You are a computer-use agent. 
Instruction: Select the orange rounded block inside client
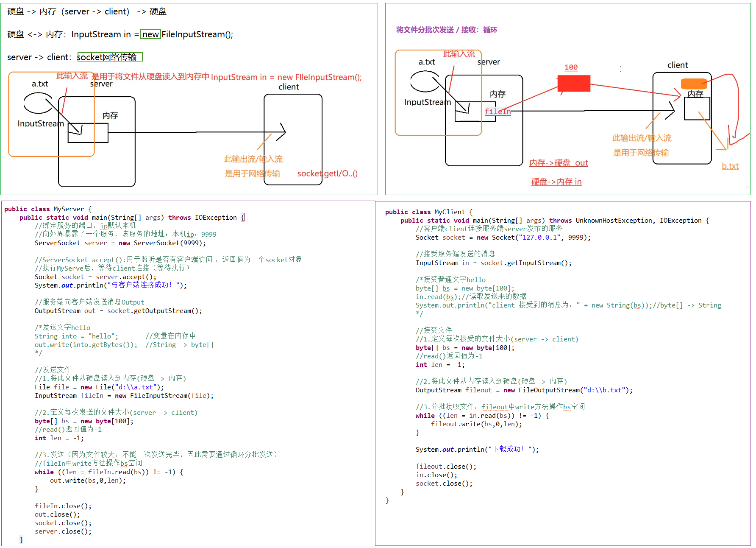coord(693,84)
